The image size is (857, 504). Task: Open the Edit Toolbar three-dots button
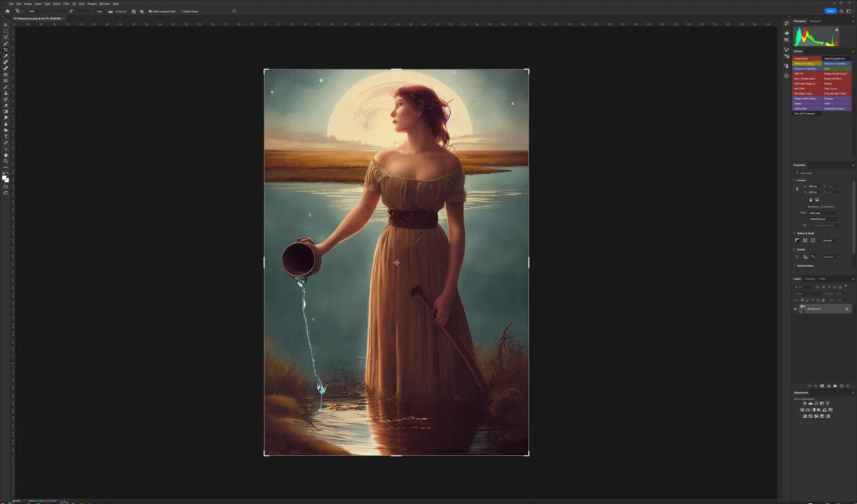coord(6,167)
